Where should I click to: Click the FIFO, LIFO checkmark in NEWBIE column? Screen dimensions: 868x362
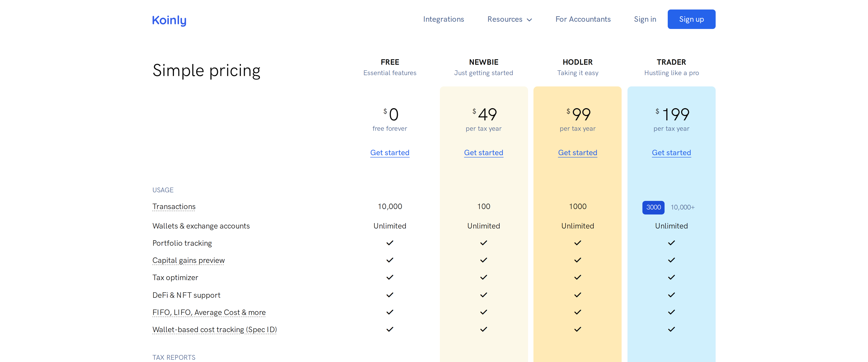click(484, 312)
